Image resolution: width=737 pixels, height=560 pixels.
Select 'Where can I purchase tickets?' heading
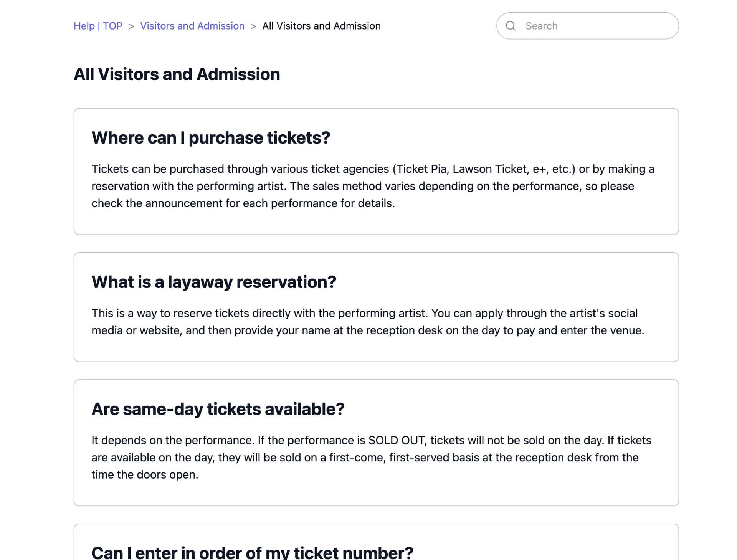211,138
